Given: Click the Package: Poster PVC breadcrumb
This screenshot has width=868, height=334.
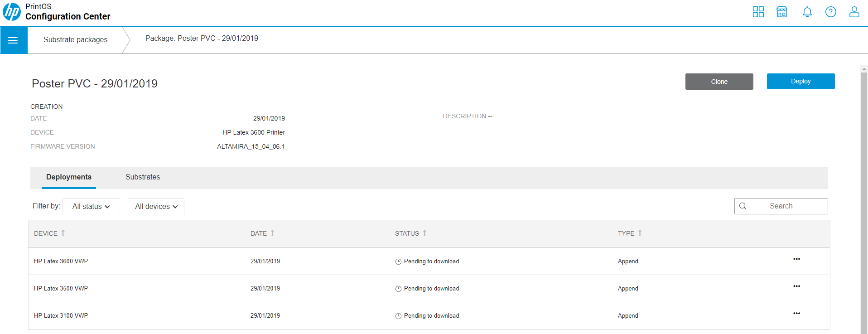Looking at the screenshot, I should (x=202, y=39).
